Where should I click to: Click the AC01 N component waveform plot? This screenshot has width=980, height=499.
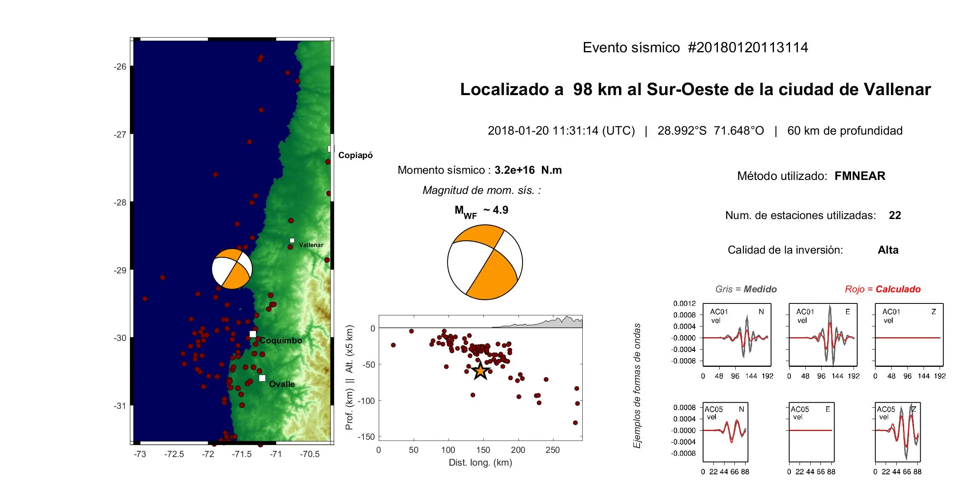click(737, 335)
